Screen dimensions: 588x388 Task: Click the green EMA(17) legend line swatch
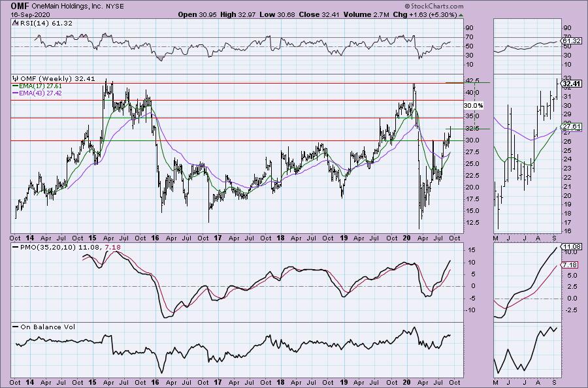pos(16,86)
